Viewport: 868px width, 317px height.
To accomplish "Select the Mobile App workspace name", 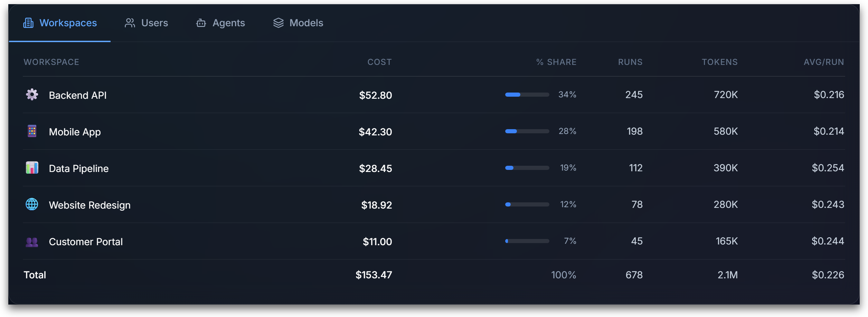I will pos(75,132).
